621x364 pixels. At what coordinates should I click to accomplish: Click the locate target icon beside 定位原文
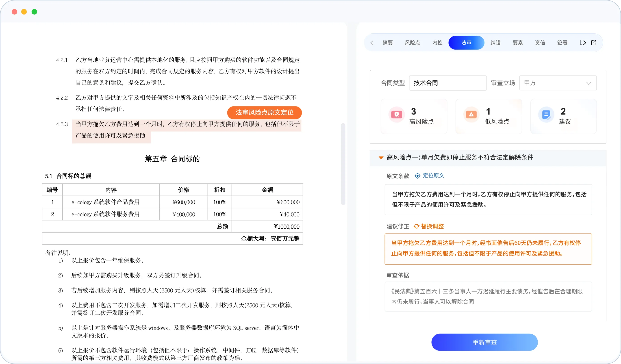[417, 176]
